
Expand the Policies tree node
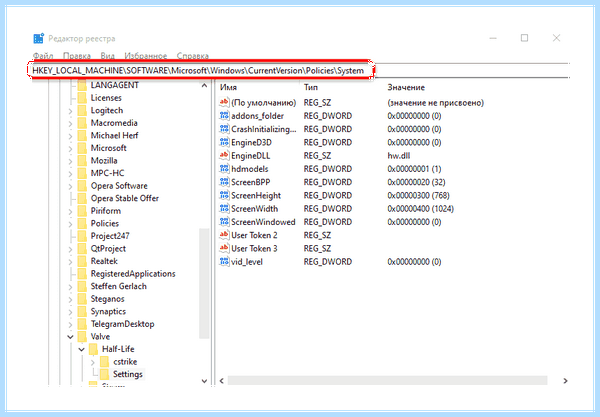pos(70,224)
